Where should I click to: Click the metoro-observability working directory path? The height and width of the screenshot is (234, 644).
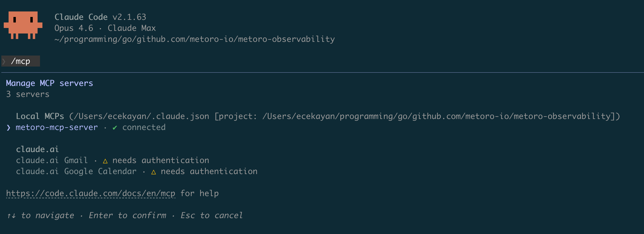pos(195,39)
